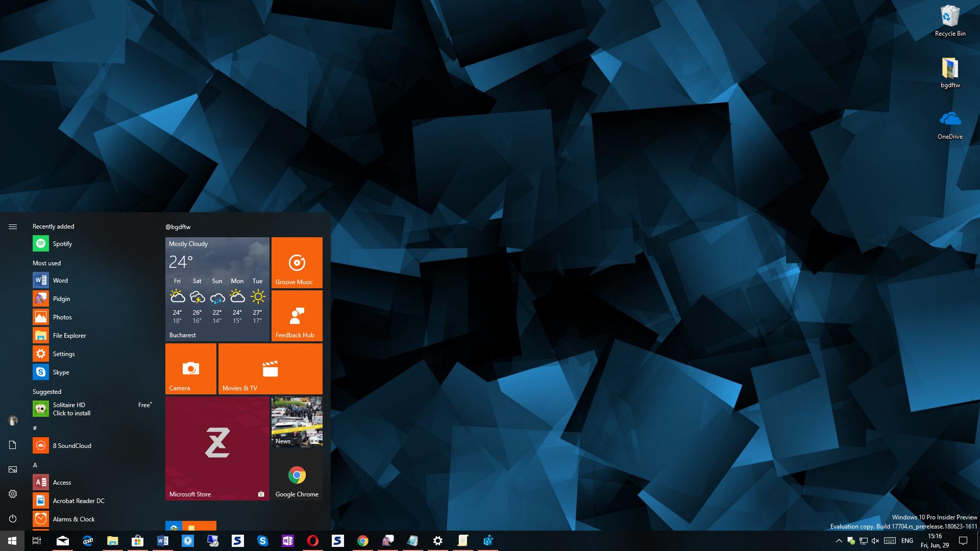Switch to Chrome on the taskbar

click(x=363, y=541)
